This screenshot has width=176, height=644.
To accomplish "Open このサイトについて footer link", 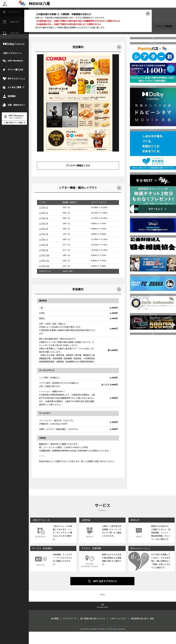I will (118, 619).
